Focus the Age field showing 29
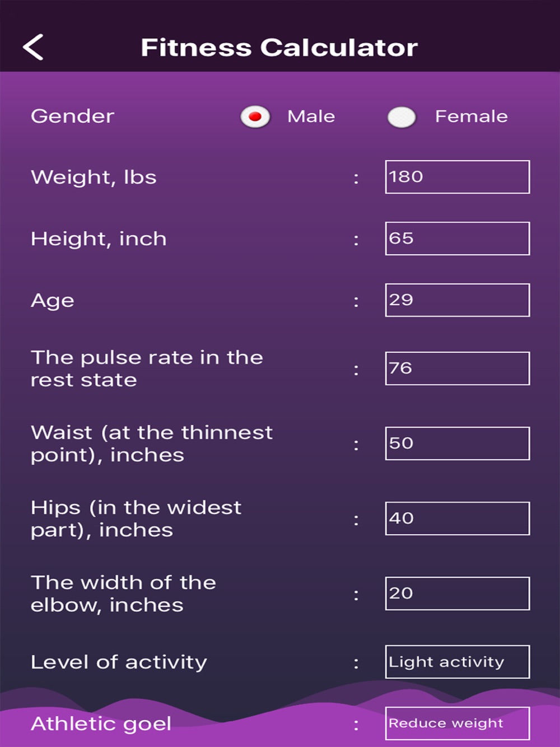The width and height of the screenshot is (560, 747). click(458, 300)
